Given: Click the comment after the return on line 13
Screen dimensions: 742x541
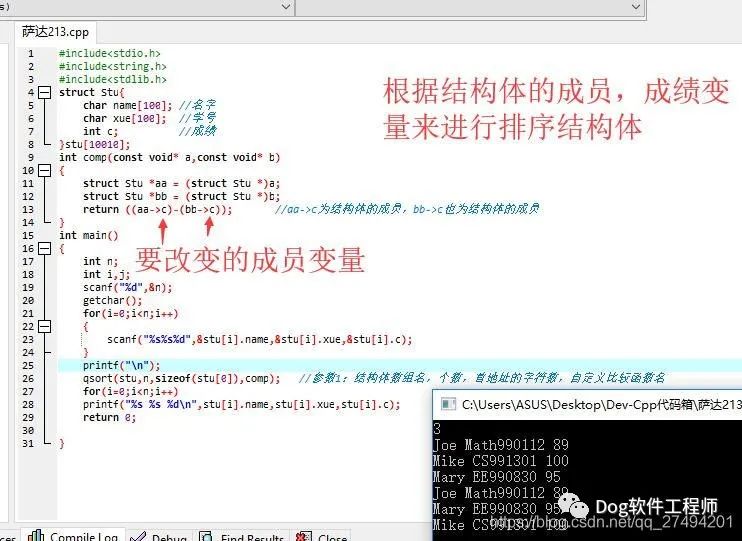Looking at the screenshot, I should tap(407, 209).
